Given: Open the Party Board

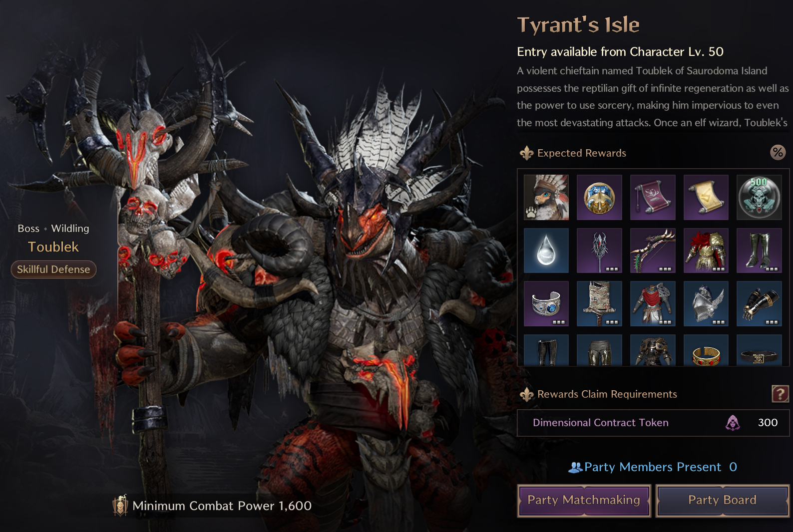Looking at the screenshot, I should [x=722, y=501].
